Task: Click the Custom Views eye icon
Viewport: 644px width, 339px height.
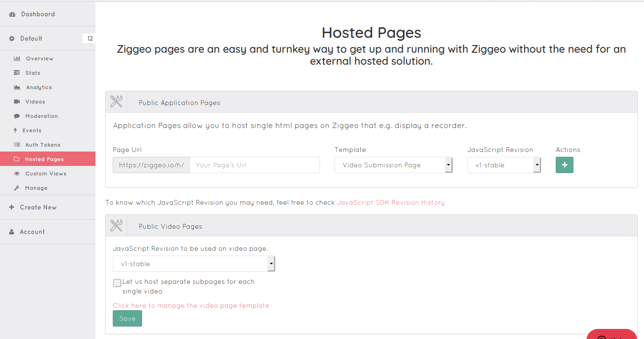Action: tap(17, 174)
